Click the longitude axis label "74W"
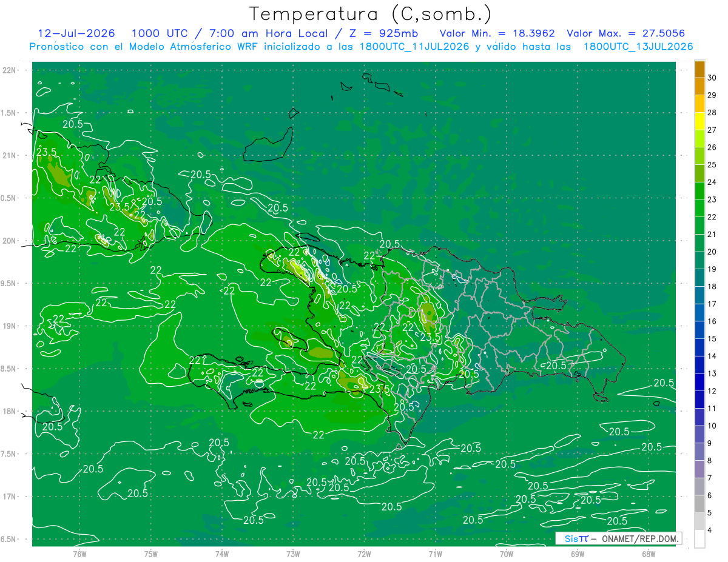This screenshot has height=562, width=728. (221, 554)
